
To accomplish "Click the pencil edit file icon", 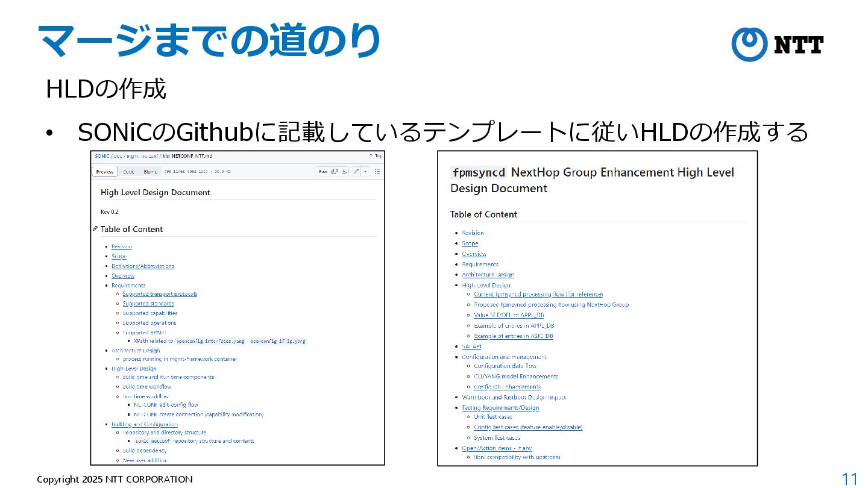I will pos(356,172).
